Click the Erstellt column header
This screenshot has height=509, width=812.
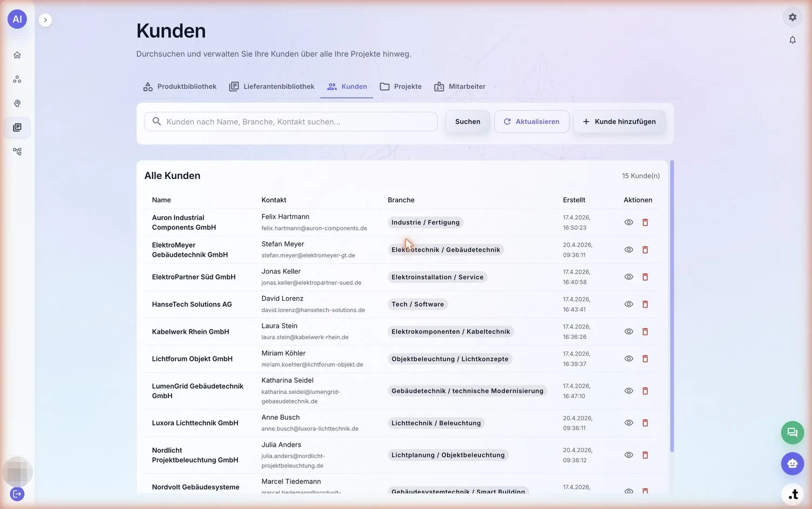574,200
